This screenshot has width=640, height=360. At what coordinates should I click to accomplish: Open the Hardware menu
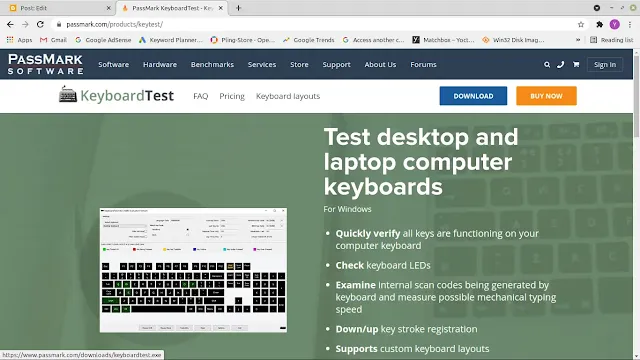click(x=160, y=64)
